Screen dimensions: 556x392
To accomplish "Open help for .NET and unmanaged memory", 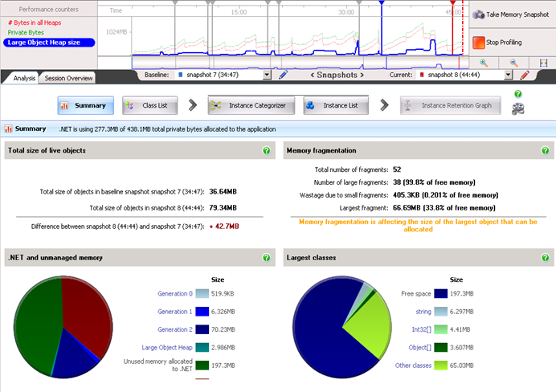I will tap(266, 258).
